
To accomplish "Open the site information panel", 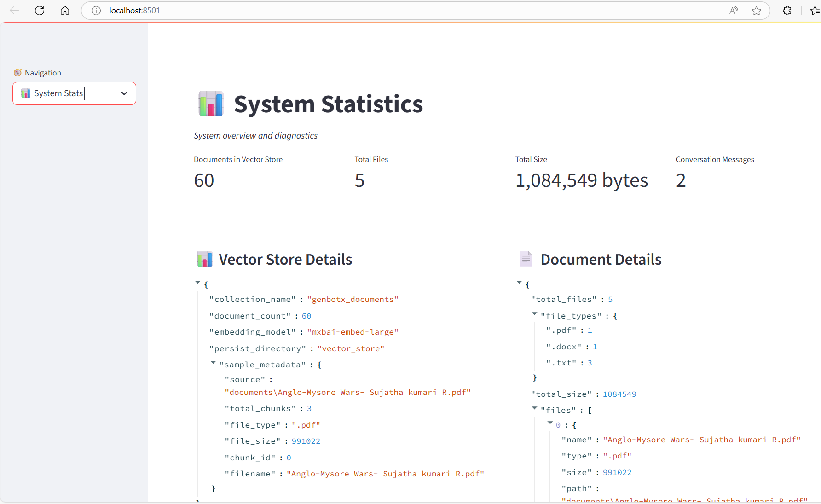I will tap(96, 11).
